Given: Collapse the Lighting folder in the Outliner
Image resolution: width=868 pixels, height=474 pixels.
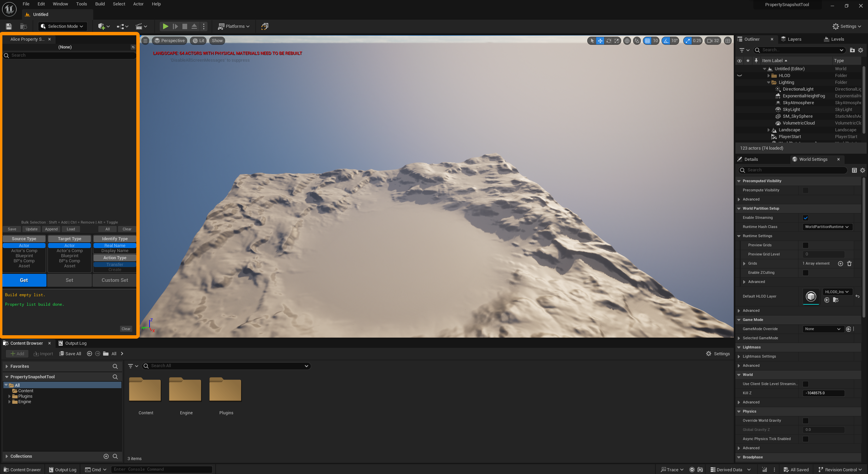Looking at the screenshot, I should 768,82.
